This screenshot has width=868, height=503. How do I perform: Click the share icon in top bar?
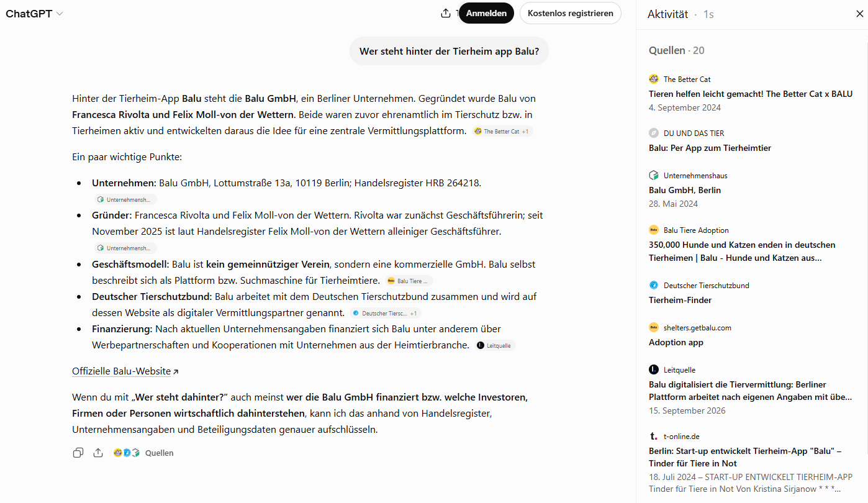(x=446, y=13)
